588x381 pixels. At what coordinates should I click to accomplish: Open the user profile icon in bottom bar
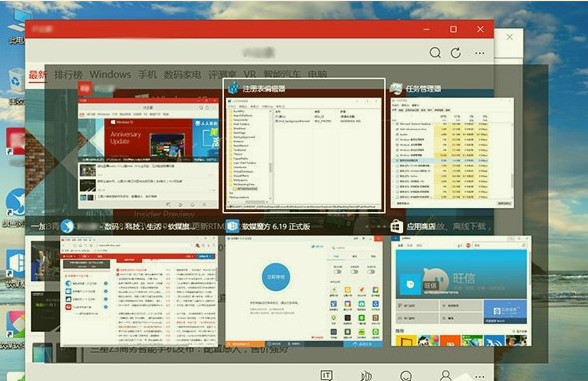click(446, 375)
